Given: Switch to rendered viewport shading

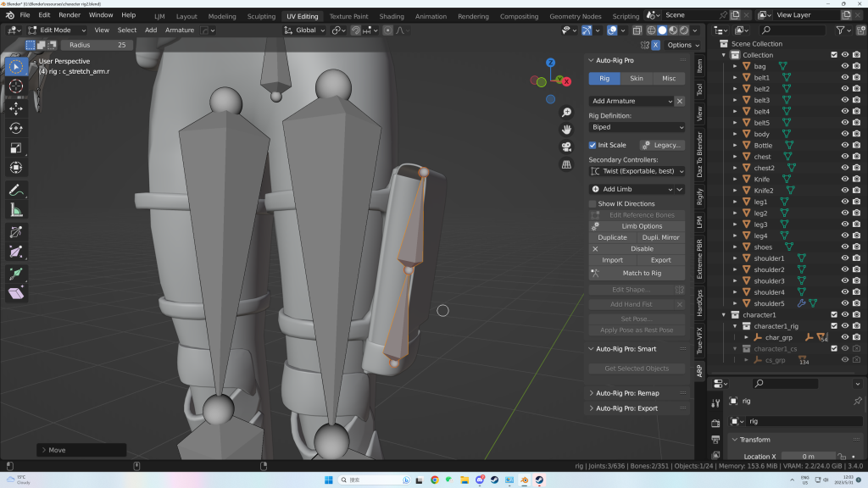Looking at the screenshot, I should pos(684,30).
